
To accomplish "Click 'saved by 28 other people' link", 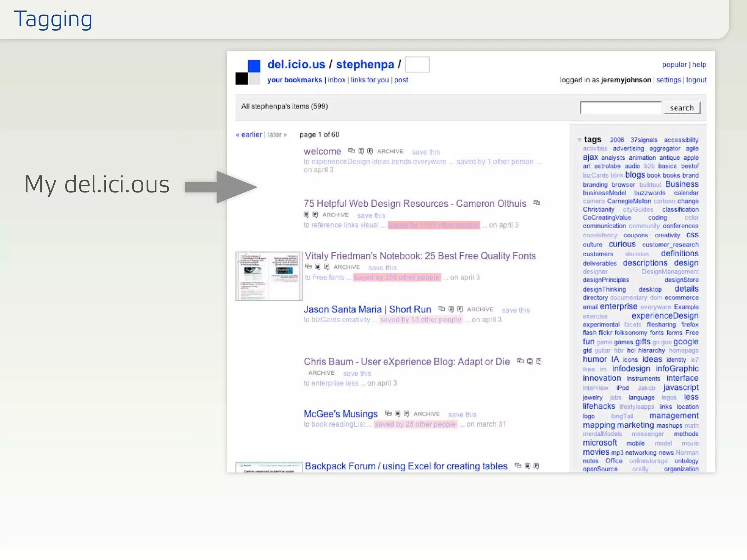I will coord(415,424).
